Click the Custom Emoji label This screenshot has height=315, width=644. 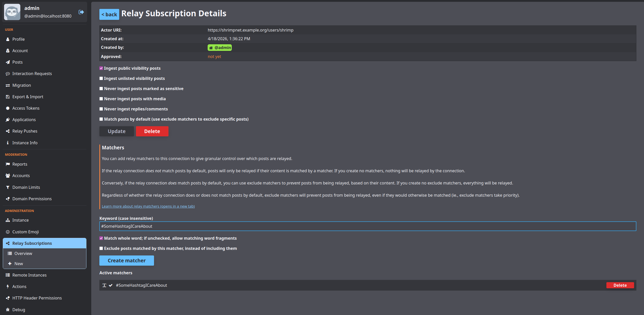click(26, 232)
